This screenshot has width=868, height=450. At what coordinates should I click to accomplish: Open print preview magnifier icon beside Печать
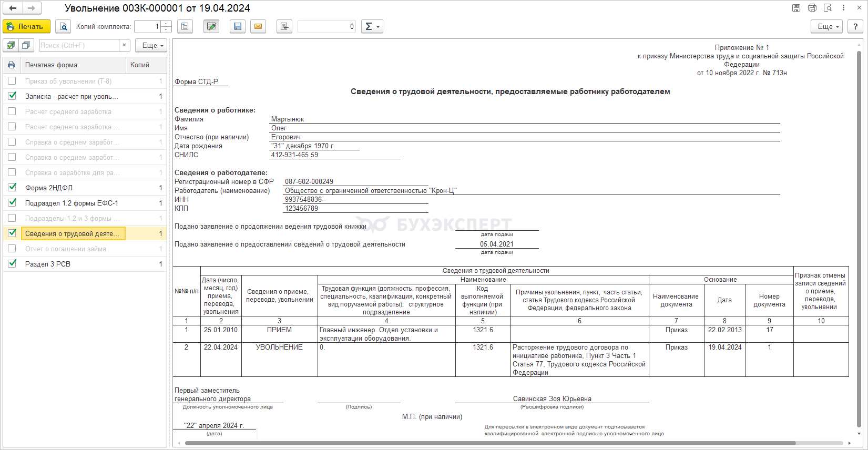(x=63, y=26)
